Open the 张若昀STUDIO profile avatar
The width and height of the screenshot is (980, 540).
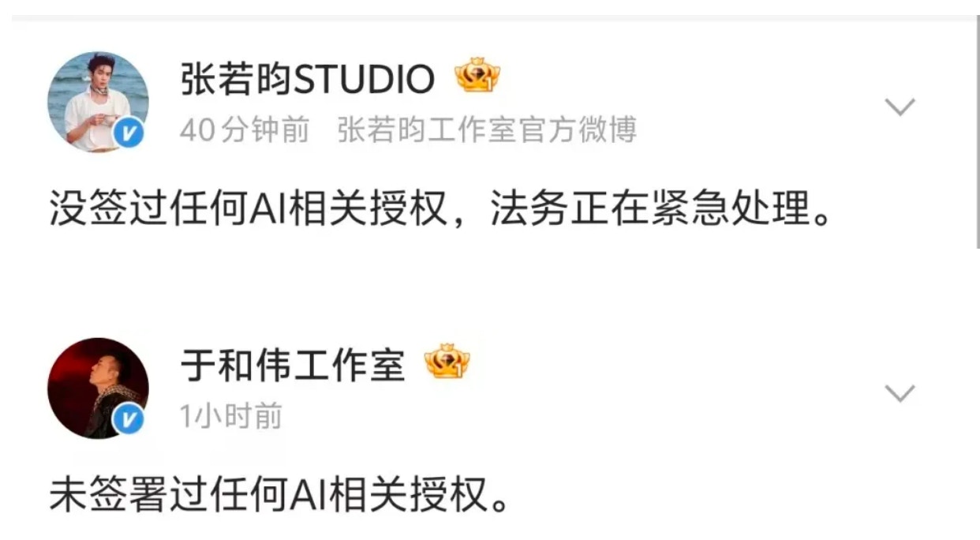[98, 103]
